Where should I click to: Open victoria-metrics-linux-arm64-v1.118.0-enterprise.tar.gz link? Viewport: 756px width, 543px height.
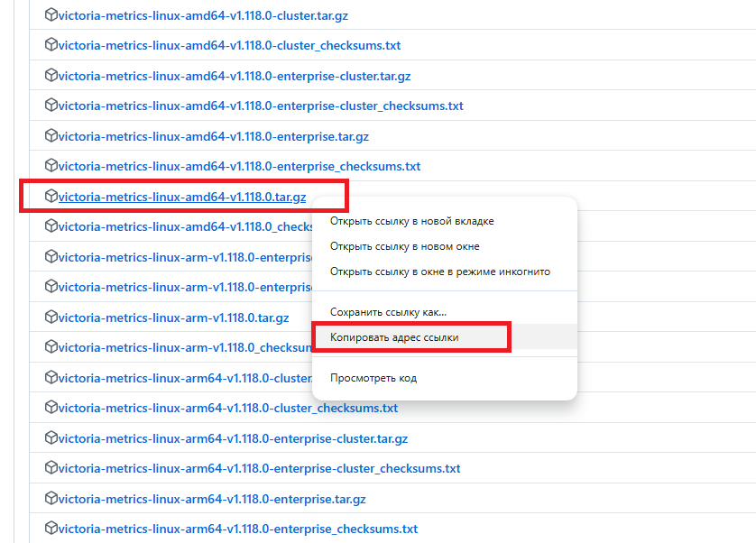point(212,499)
